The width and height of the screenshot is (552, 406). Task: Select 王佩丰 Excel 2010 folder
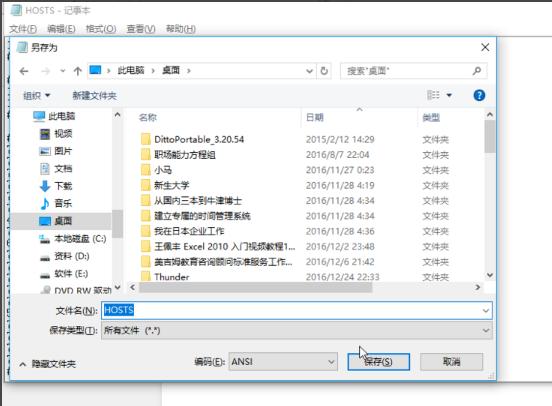click(x=225, y=246)
